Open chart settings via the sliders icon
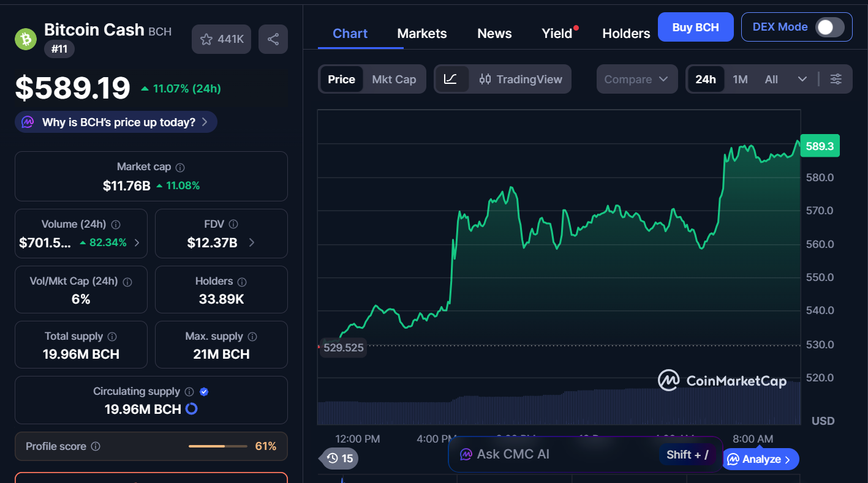This screenshot has height=483, width=868. click(836, 79)
